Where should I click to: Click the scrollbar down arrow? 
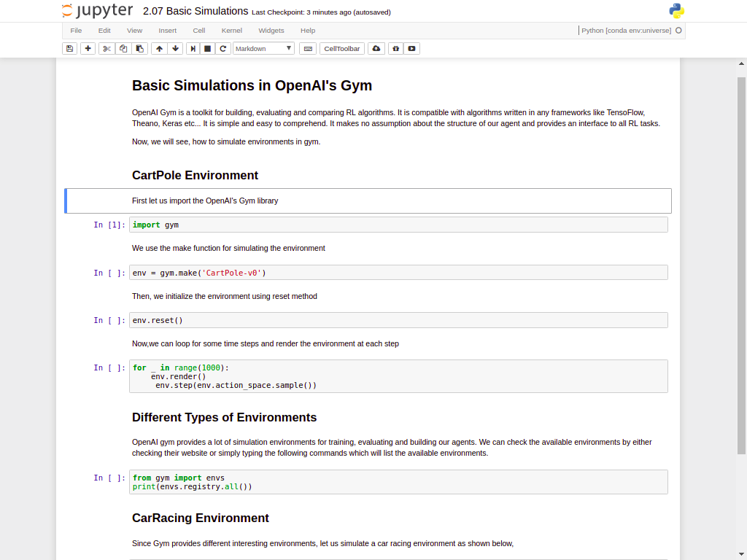coord(741,555)
